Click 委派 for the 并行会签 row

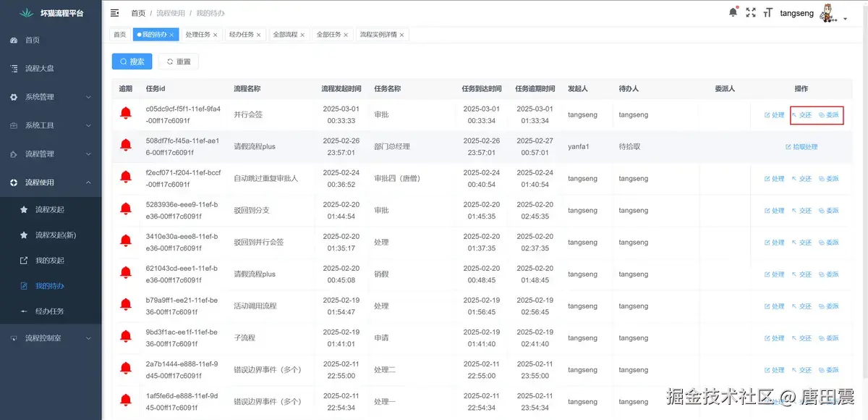[x=829, y=114]
